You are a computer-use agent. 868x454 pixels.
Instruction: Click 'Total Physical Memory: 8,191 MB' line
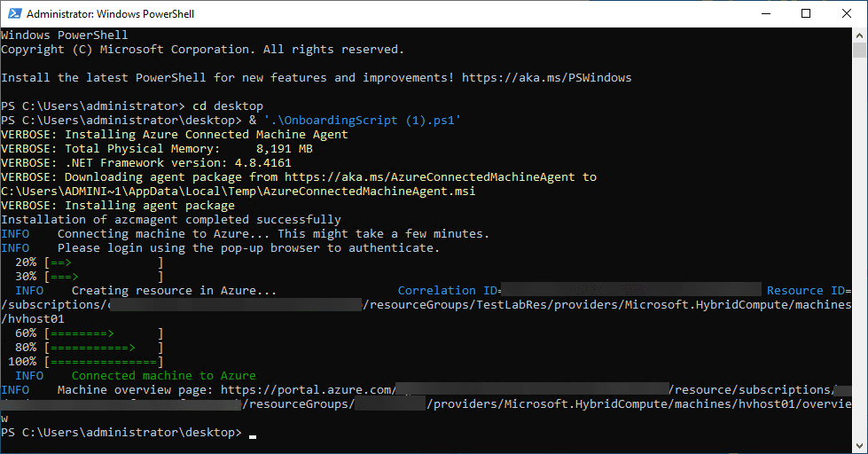coord(157,148)
